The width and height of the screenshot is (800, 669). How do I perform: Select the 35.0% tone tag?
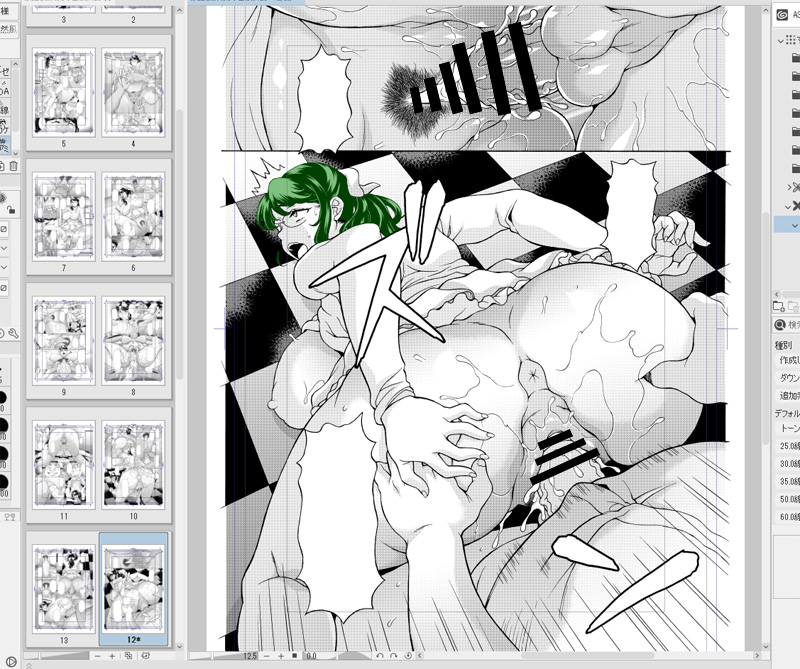pyautogui.click(x=788, y=481)
